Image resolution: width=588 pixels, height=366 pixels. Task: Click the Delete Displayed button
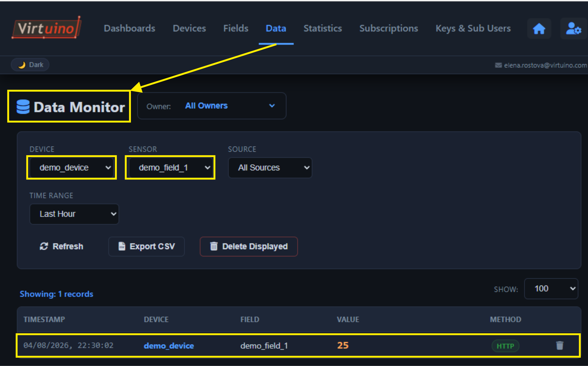tap(249, 246)
